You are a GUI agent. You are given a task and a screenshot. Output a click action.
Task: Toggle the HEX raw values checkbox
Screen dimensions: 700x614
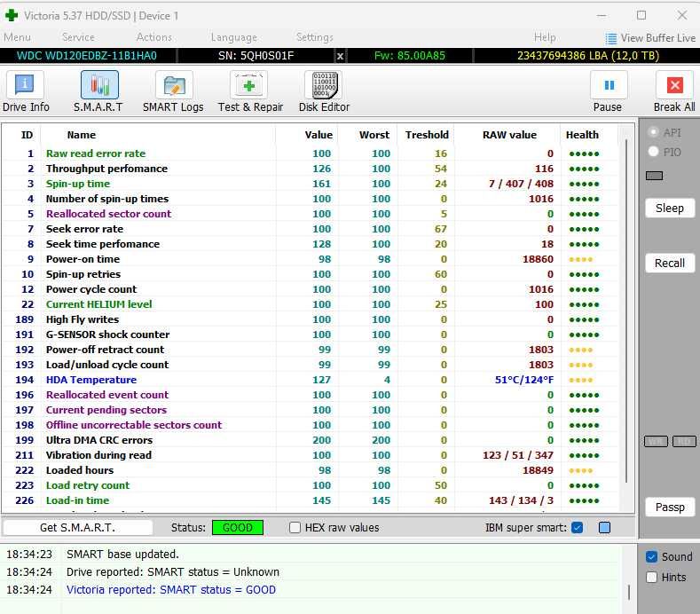[x=295, y=528]
